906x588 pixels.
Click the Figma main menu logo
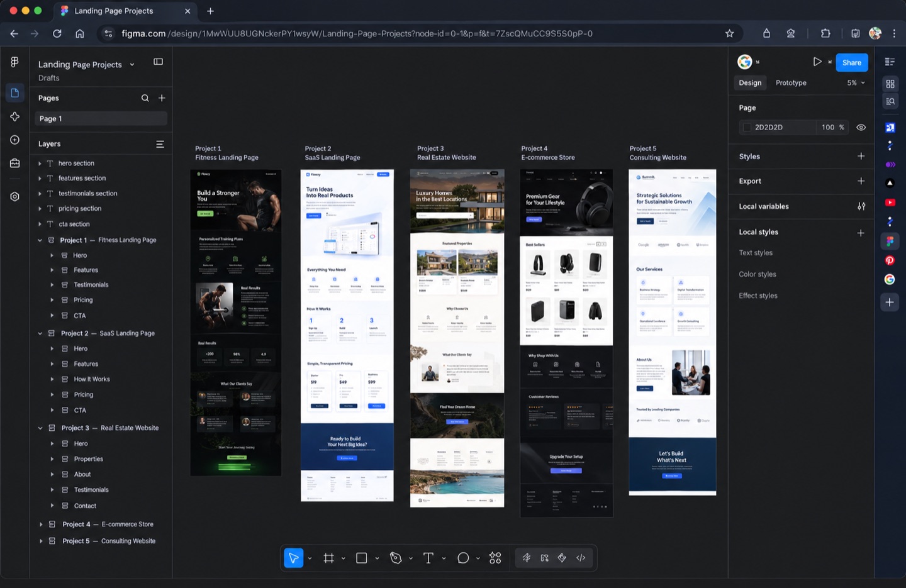14,62
